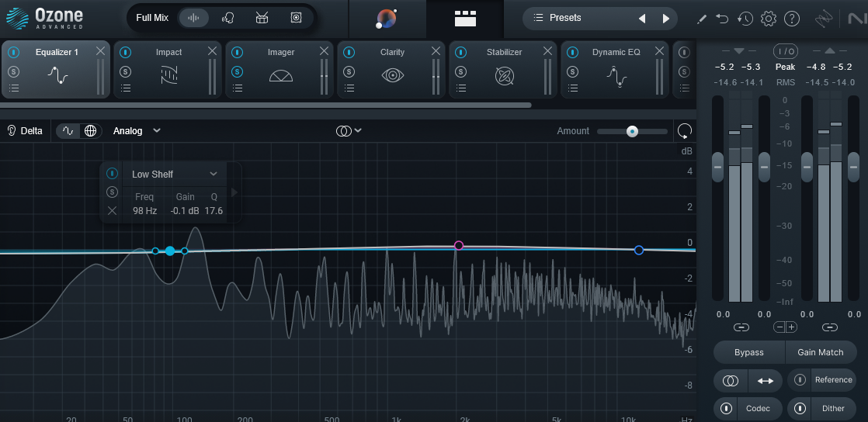Image resolution: width=868 pixels, height=422 pixels.
Task: Toggle power for Impact module
Action: coord(126,52)
